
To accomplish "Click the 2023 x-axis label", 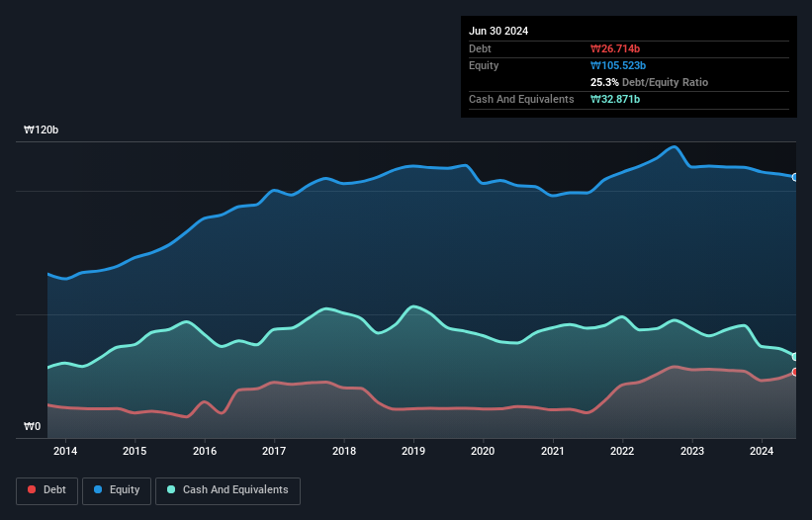I will click(692, 451).
